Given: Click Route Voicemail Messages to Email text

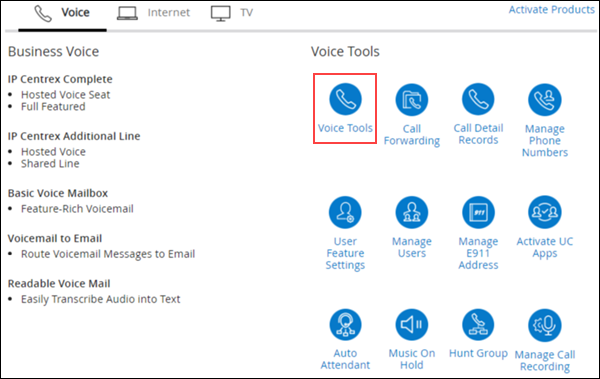Looking at the screenshot, I should click(108, 254).
